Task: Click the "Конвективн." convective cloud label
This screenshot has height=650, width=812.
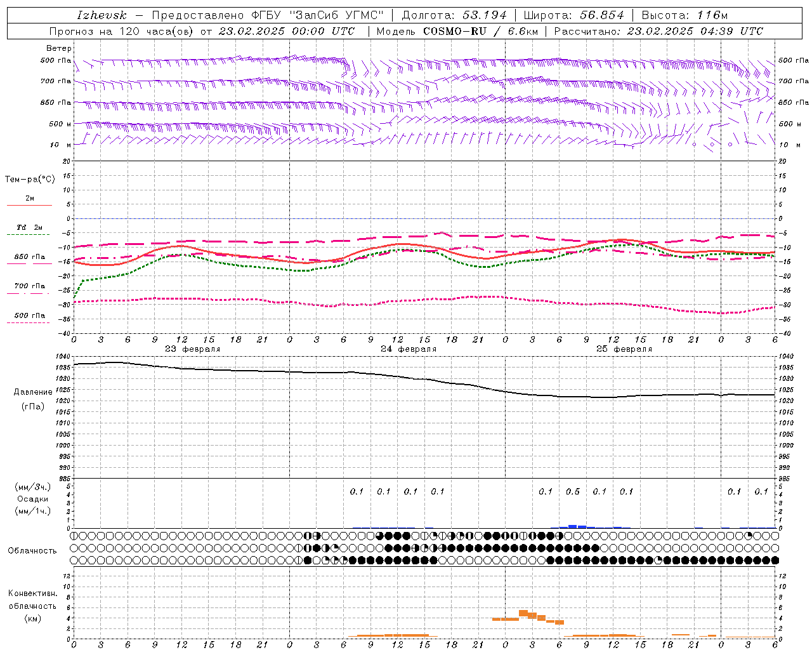Action: pyautogui.click(x=32, y=594)
